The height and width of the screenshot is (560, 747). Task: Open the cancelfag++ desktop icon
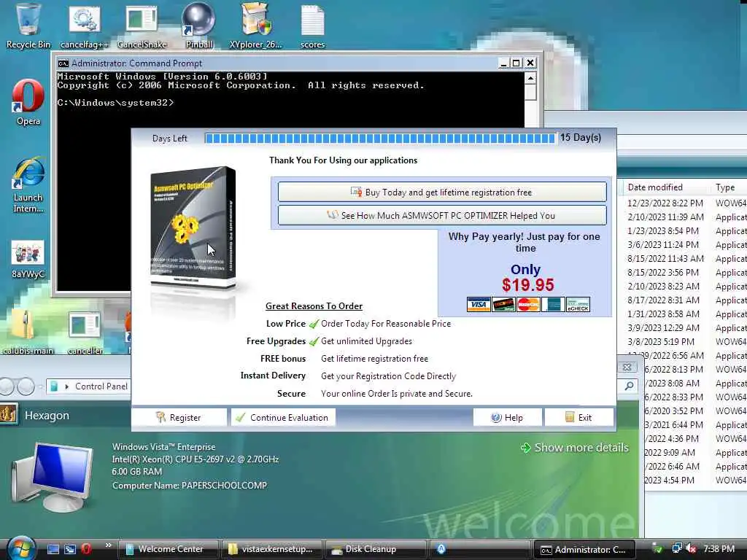(x=85, y=26)
